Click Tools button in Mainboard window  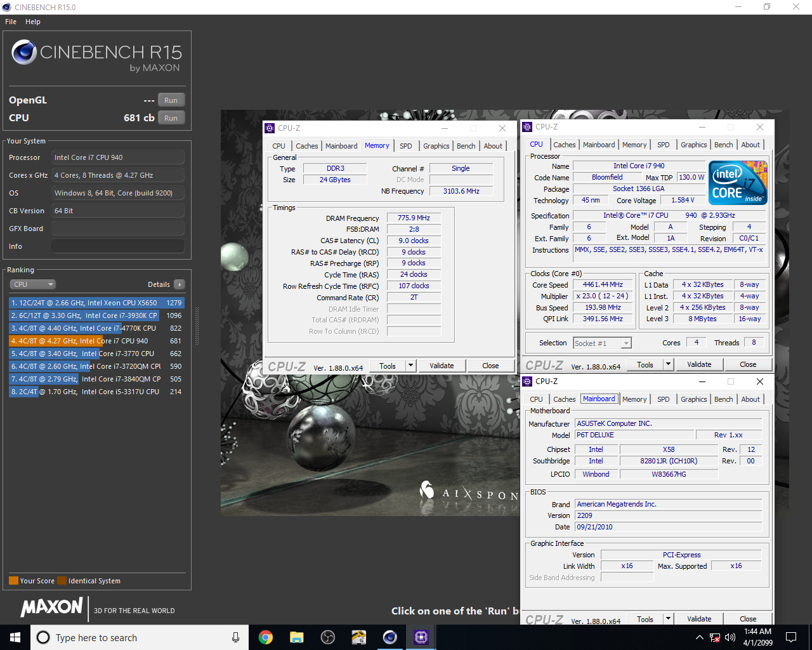click(x=645, y=619)
